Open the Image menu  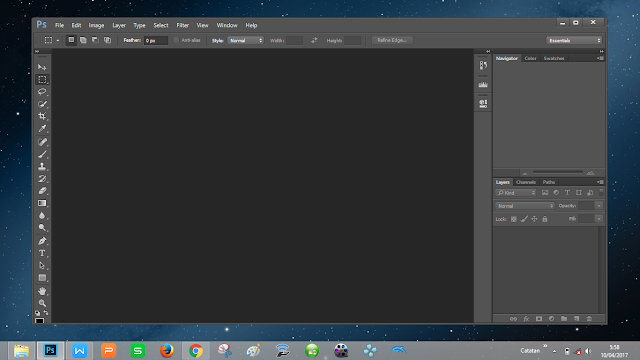coord(96,25)
